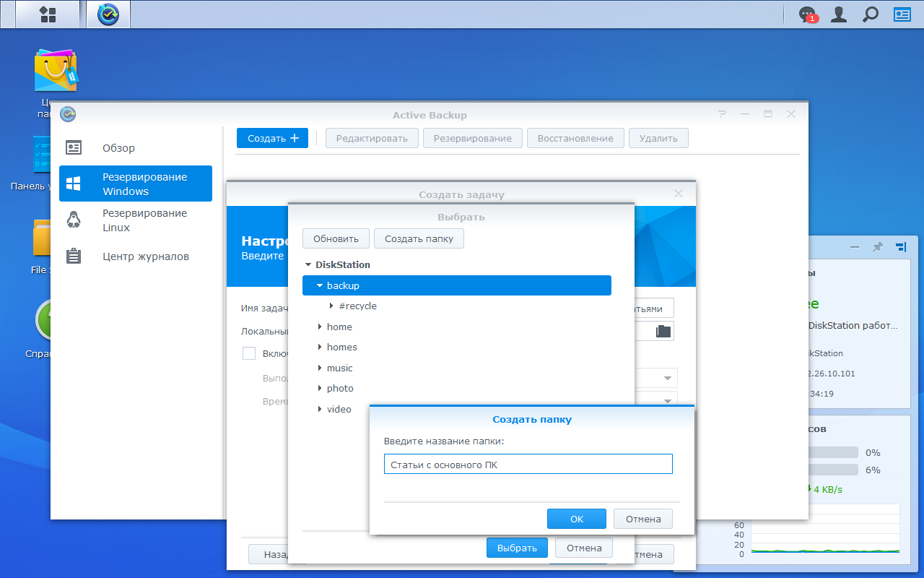Click the Редактировать toolbar button
The height and width of the screenshot is (578, 924).
pos(372,138)
